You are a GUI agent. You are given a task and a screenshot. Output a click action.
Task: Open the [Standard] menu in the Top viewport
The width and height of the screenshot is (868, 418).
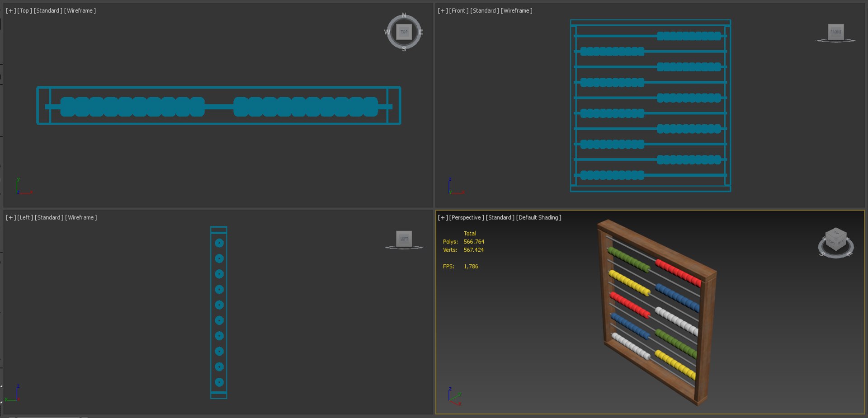tap(48, 10)
